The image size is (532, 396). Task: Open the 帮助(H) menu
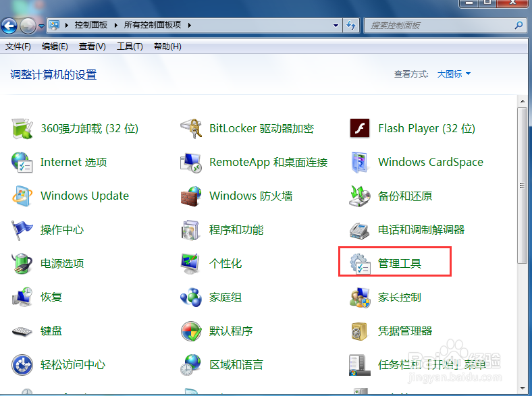coord(167,46)
